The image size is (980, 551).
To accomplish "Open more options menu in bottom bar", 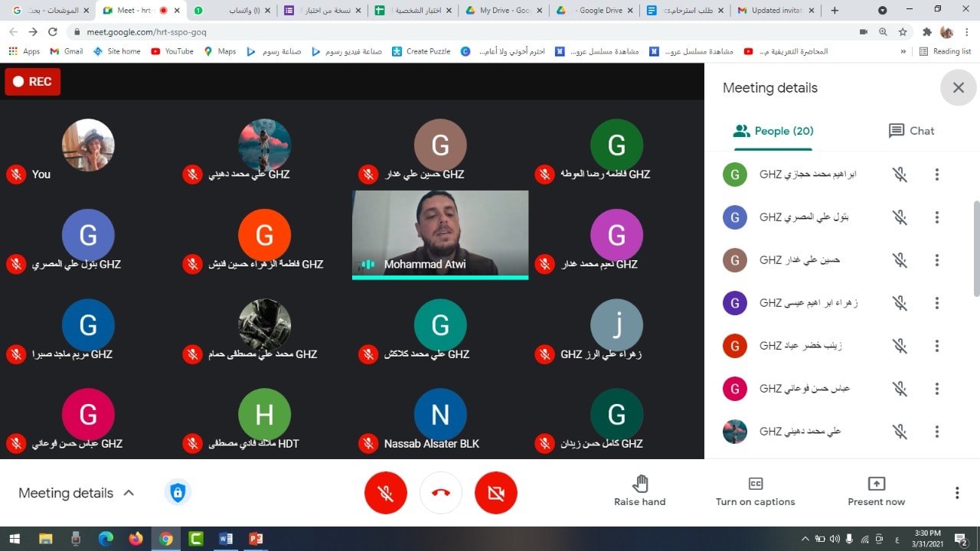I will pyautogui.click(x=956, y=493).
